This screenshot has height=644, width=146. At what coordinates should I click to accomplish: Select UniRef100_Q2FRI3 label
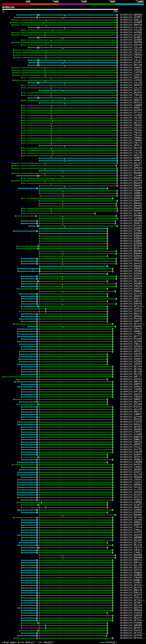(131, 309)
